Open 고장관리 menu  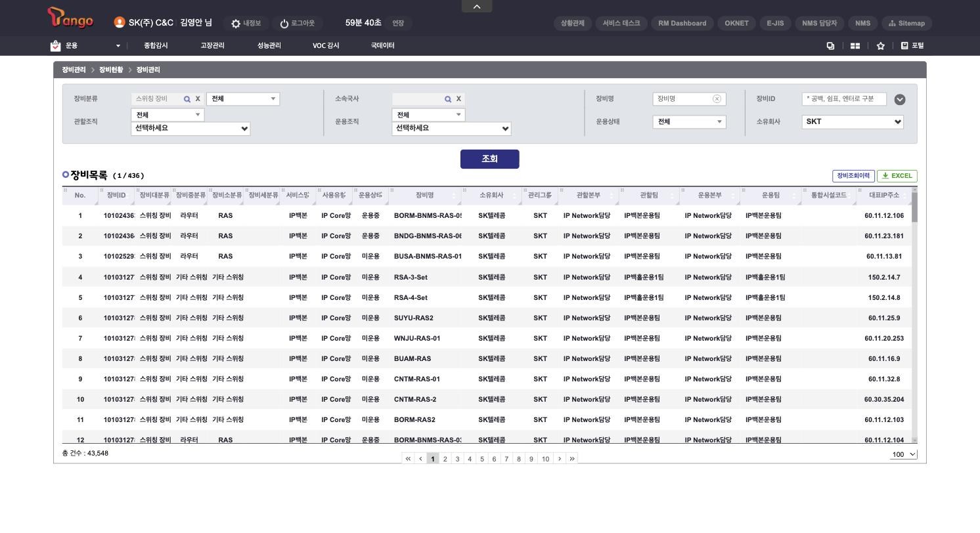coord(212,46)
